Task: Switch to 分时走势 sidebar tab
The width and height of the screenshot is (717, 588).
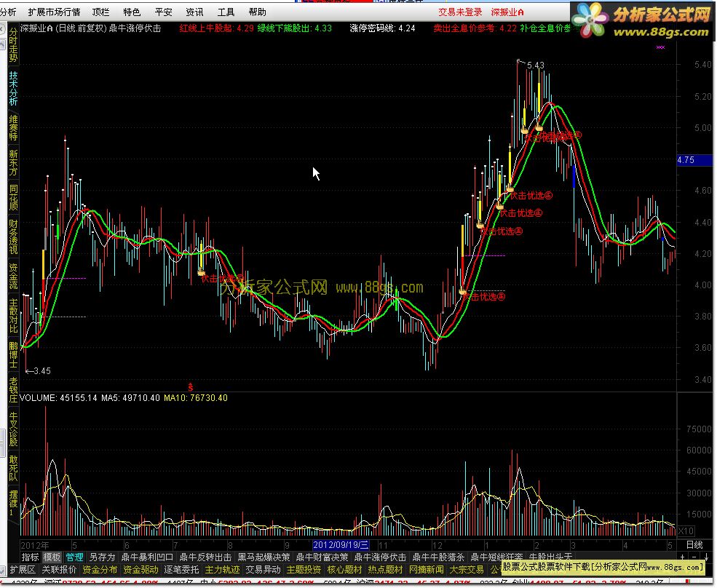Action: point(13,44)
